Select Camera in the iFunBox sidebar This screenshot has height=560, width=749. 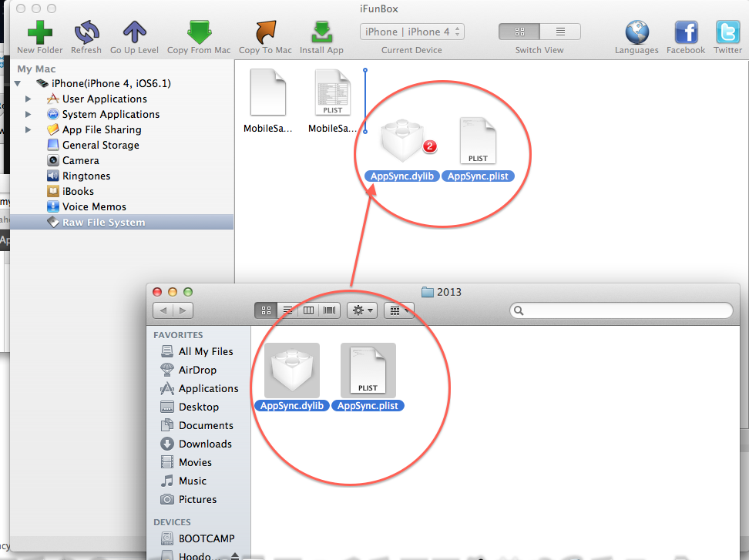80,160
